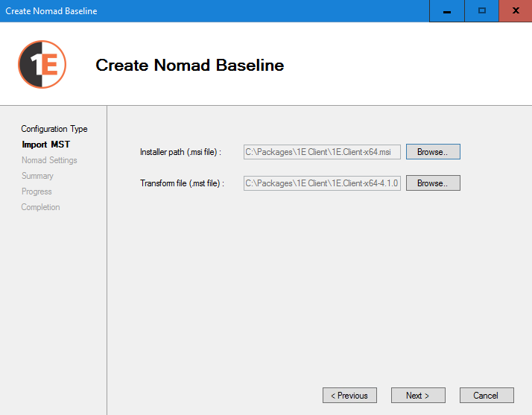Click the 1E logo icon
This screenshot has width=532, height=415.
tap(42, 65)
